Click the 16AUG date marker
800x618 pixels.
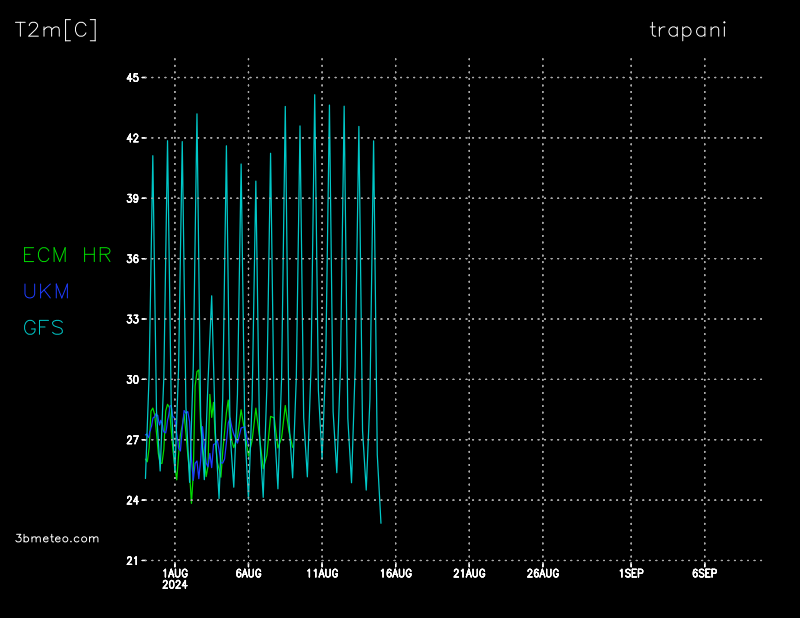pos(396,574)
